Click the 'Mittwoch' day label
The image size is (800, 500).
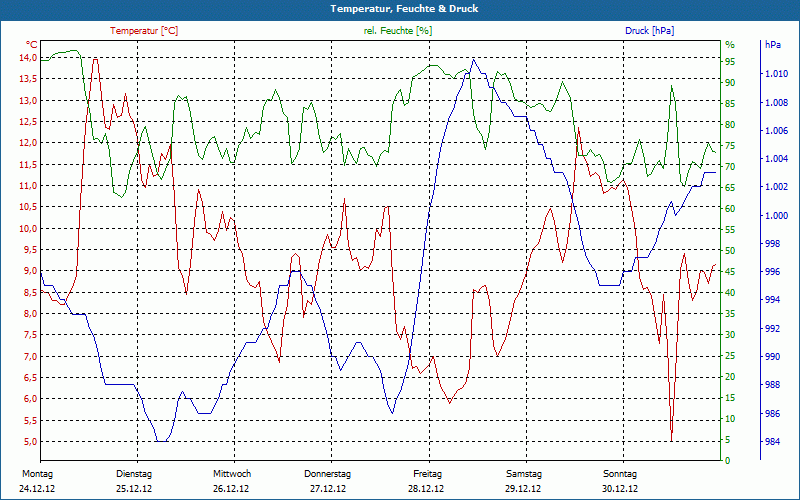pos(232,474)
